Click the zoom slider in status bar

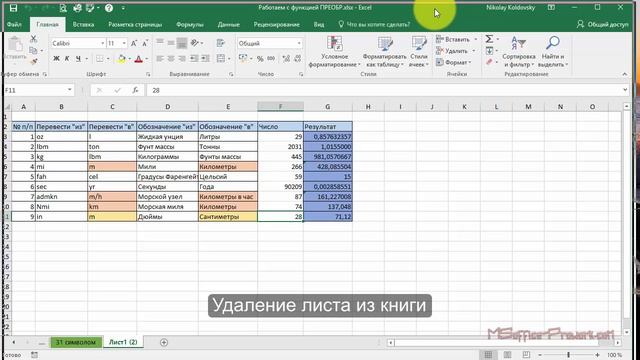(569, 355)
